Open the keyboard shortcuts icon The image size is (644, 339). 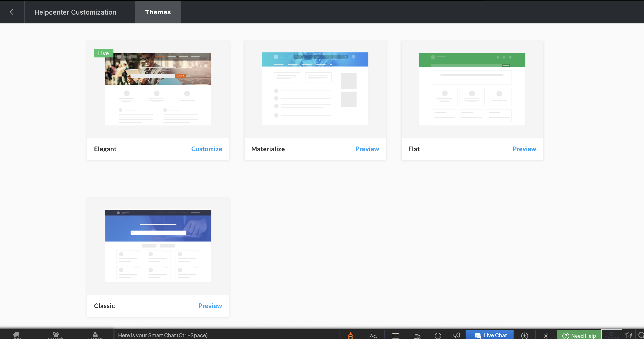[395, 335]
